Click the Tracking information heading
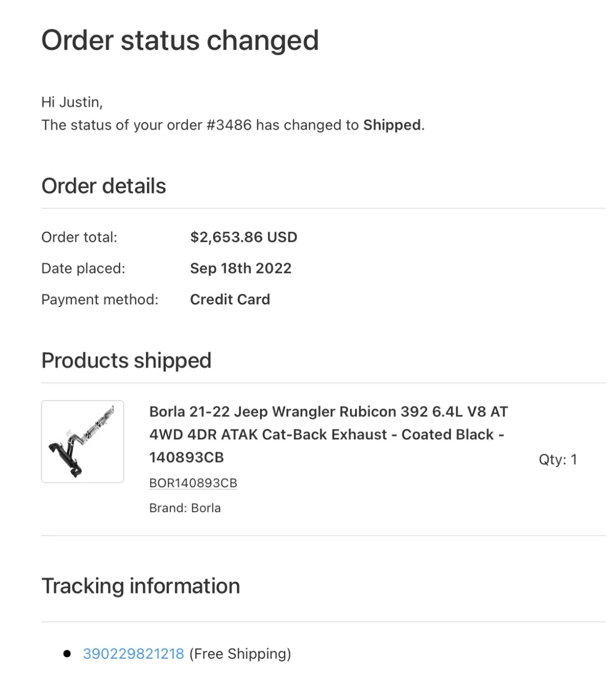 pyautogui.click(x=141, y=586)
